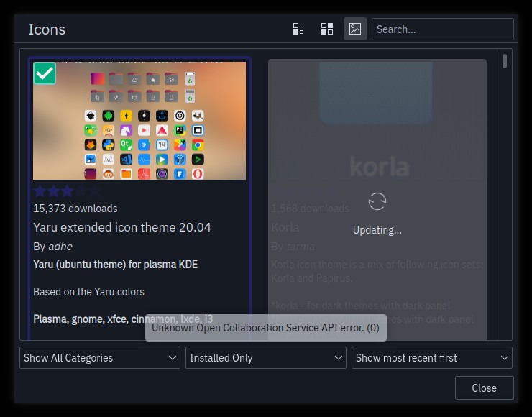
Task: Click the Chrome icon in the Yaru preview
Action: click(197, 145)
